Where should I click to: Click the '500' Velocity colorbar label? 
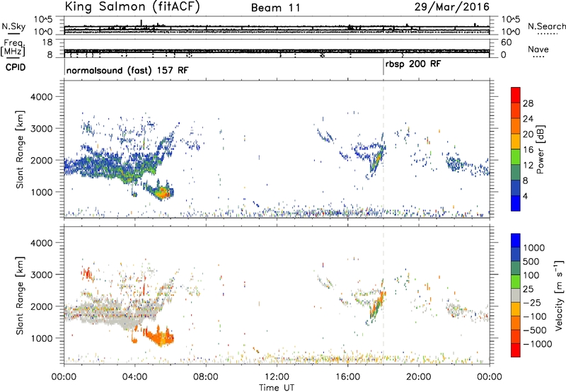[531, 262]
